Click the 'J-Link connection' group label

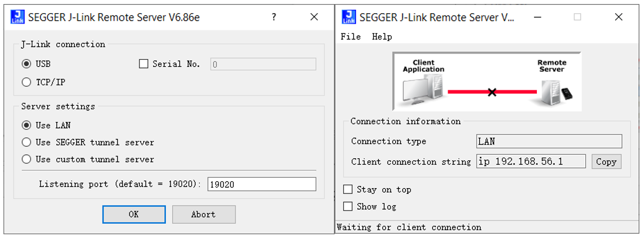click(x=63, y=44)
